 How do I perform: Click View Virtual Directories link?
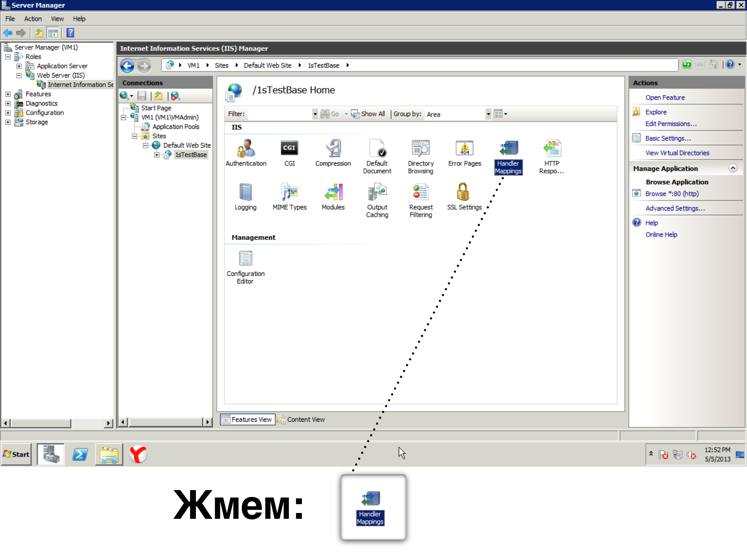point(677,153)
